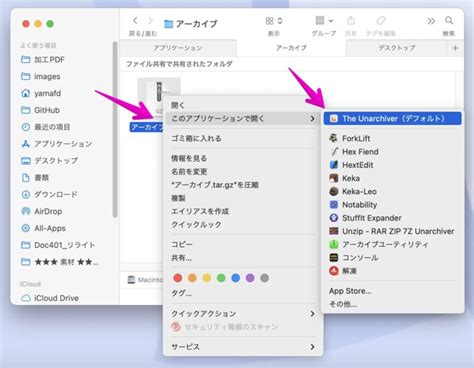
Task: Expand サービス submenu arrow
Action: click(312, 347)
